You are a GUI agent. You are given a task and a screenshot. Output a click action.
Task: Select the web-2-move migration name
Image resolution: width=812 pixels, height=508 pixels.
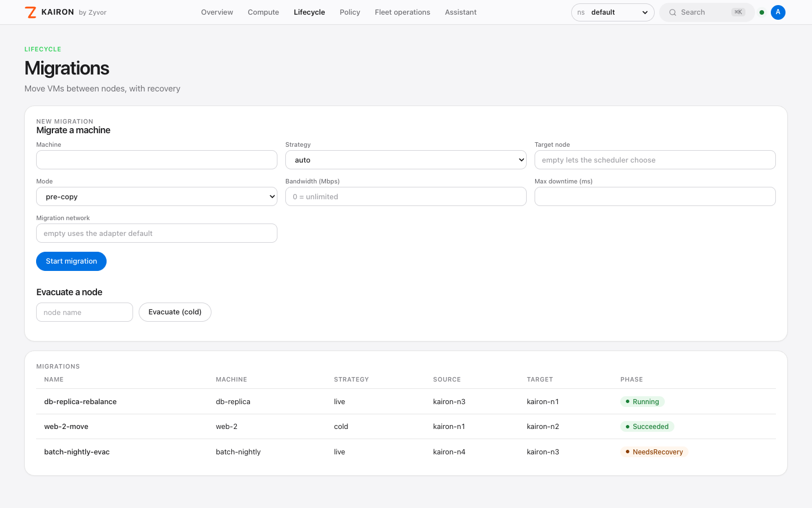pyautogui.click(x=67, y=427)
